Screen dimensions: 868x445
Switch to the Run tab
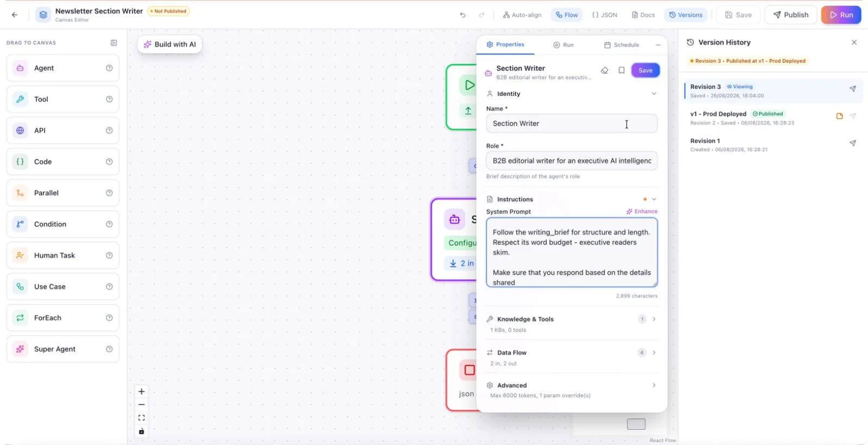(x=563, y=45)
